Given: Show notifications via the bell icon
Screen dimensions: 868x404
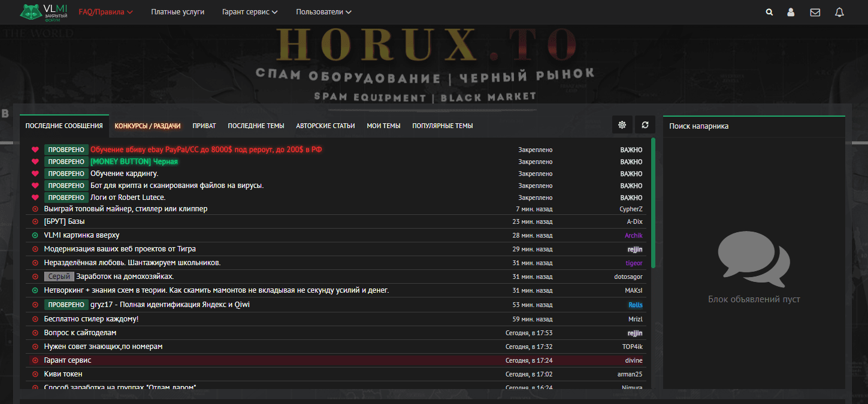Looking at the screenshot, I should pos(839,12).
